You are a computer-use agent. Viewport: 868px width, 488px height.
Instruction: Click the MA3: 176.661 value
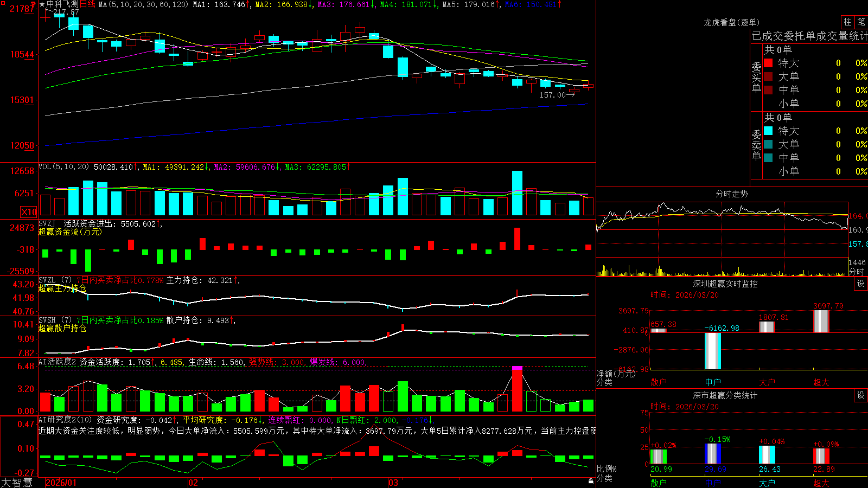pyautogui.click(x=346, y=4)
